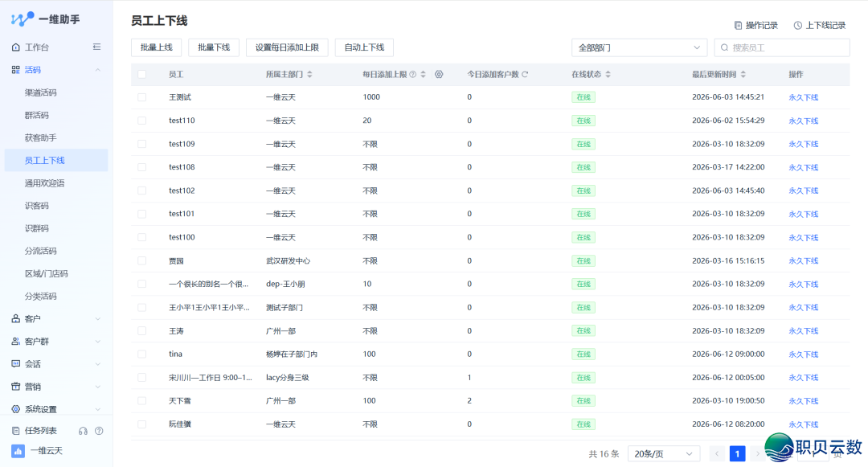Click the 会话 chat icon
The image size is (868, 467).
click(x=15, y=364)
